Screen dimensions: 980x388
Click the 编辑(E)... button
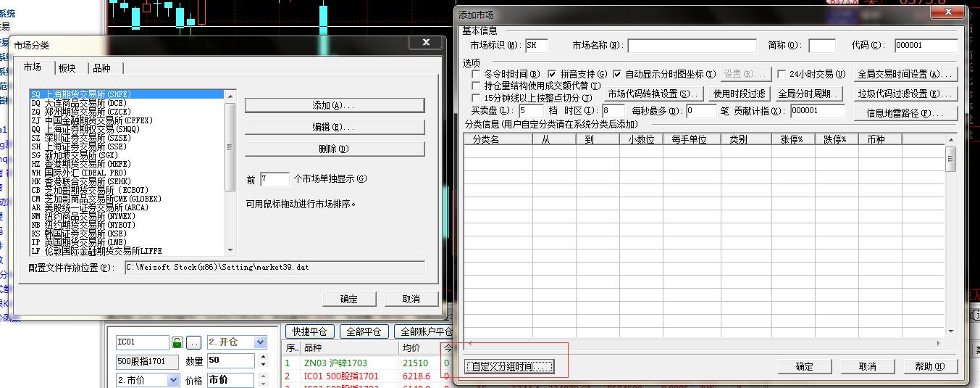coord(334,127)
